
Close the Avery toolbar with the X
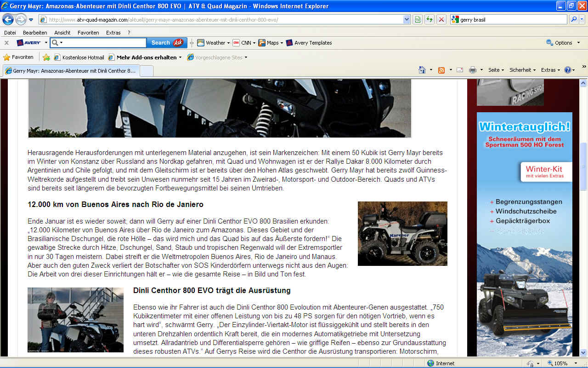(6, 43)
